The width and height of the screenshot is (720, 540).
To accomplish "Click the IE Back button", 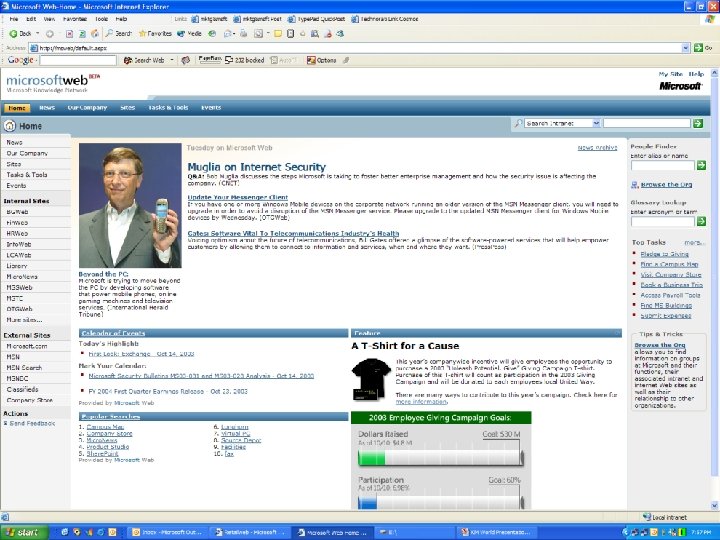I will click(21, 34).
